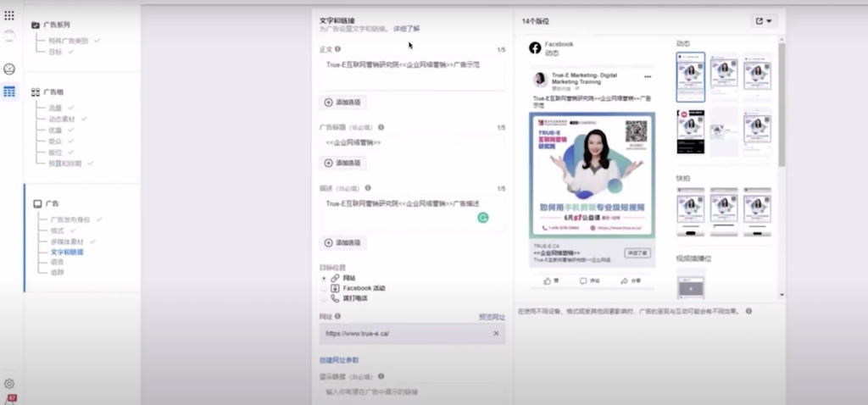Add option under primary text 正文
Image resolution: width=868 pixels, height=405 pixels.
click(342, 103)
